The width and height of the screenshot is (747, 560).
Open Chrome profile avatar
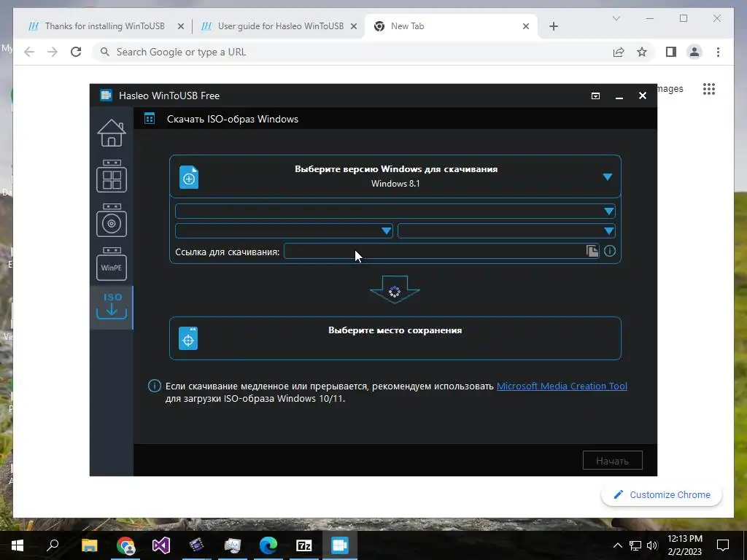[x=694, y=52]
